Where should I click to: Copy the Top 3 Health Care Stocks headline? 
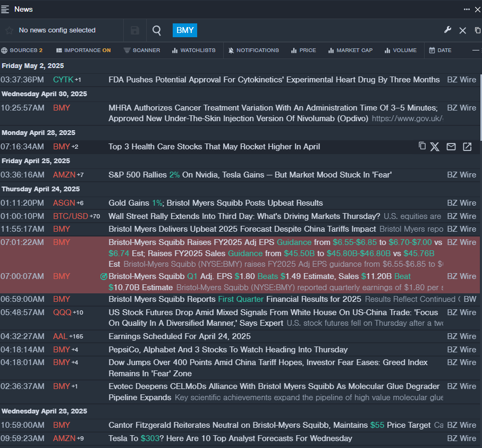pos(422,146)
